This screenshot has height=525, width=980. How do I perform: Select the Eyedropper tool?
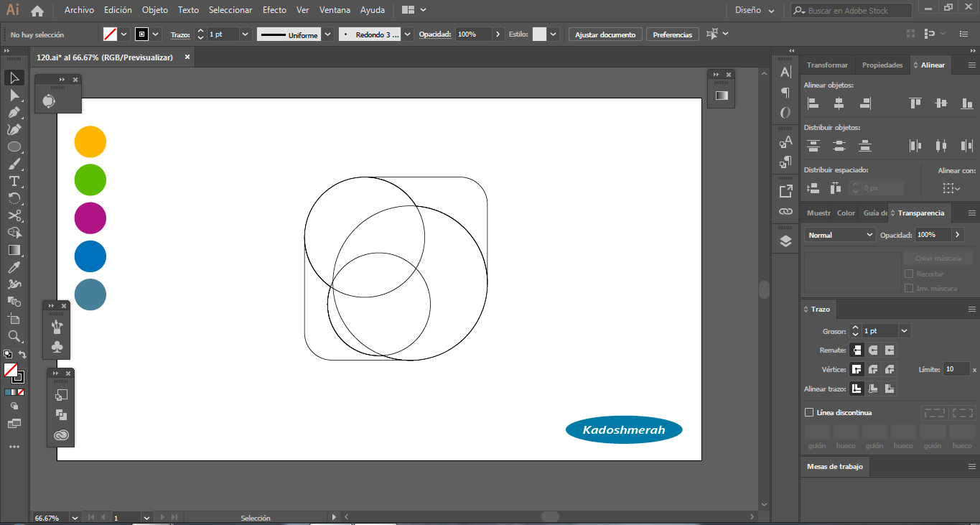14,267
